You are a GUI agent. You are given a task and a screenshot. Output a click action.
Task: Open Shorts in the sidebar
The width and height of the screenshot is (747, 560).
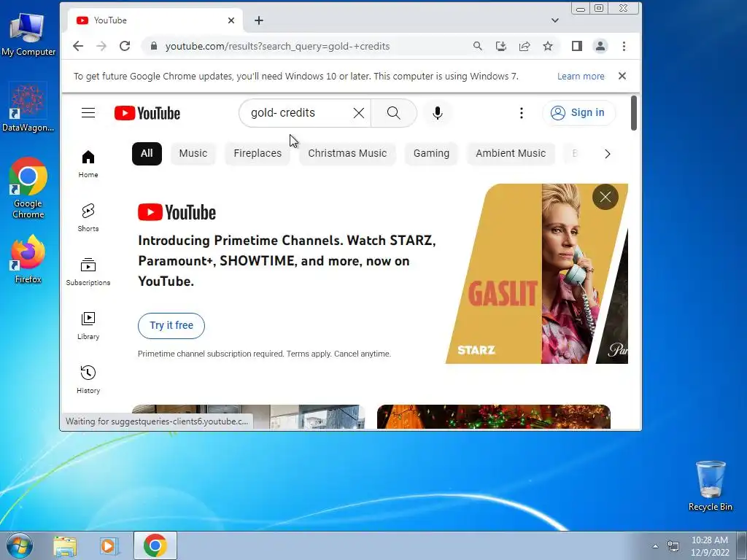pyautogui.click(x=88, y=217)
